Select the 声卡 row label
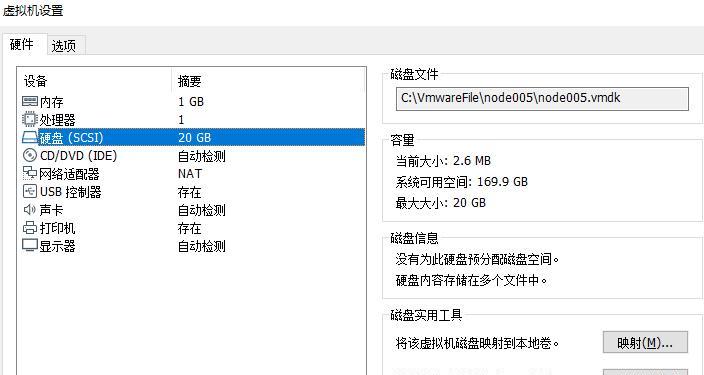 tap(52, 210)
